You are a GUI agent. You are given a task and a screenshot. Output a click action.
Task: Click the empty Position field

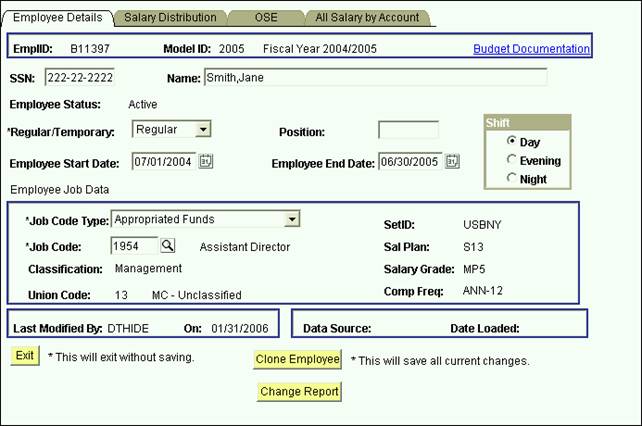(408, 130)
